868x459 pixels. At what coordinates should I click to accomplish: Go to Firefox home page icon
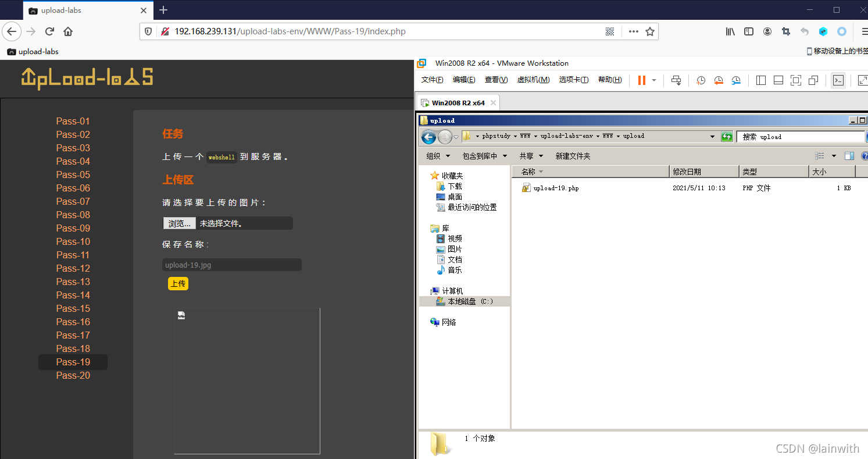pyautogui.click(x=68, y=31)
